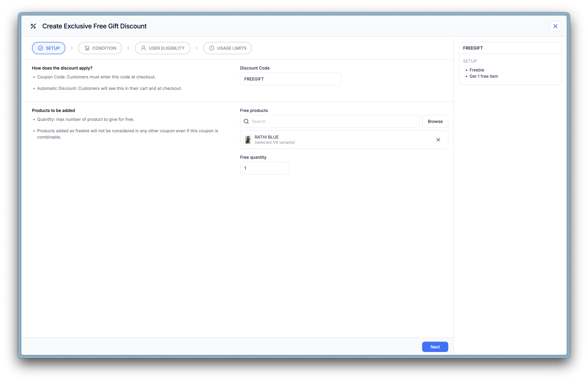This screenshot has height=382, width=588.
Task: Select the SETUP step tab
Action: (x=49, y=48)
